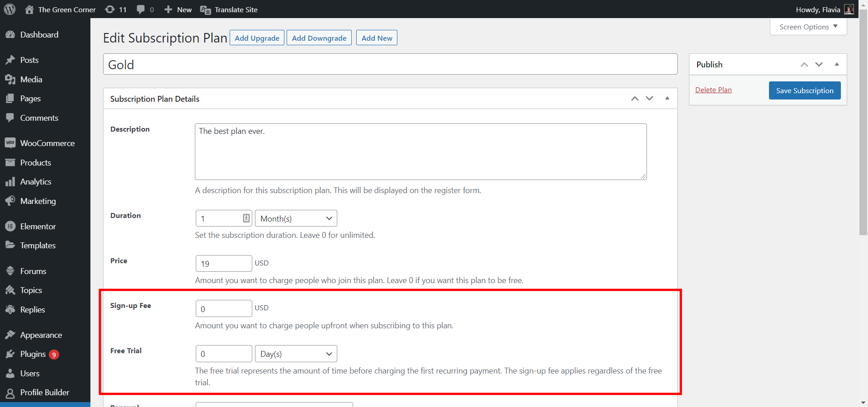The width and height of the screenshot is (868, 407).
Task: Click the Users icon in sidebar
Action: tap(10, 374)
